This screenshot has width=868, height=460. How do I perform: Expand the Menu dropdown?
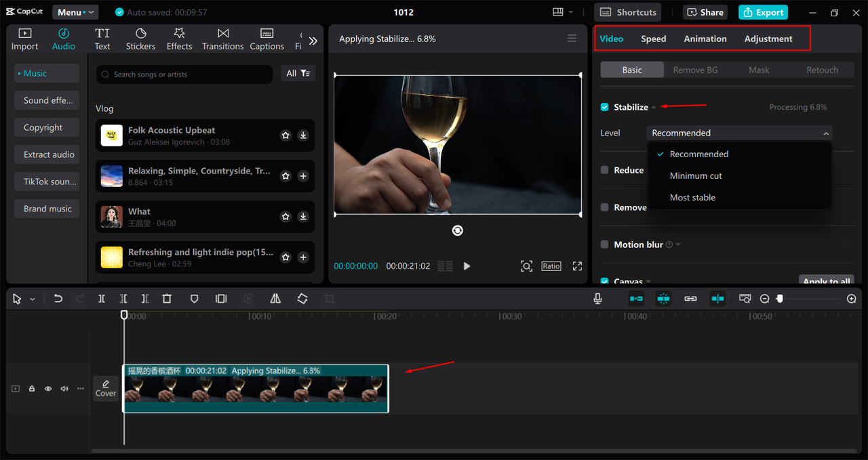coord(75,12)
